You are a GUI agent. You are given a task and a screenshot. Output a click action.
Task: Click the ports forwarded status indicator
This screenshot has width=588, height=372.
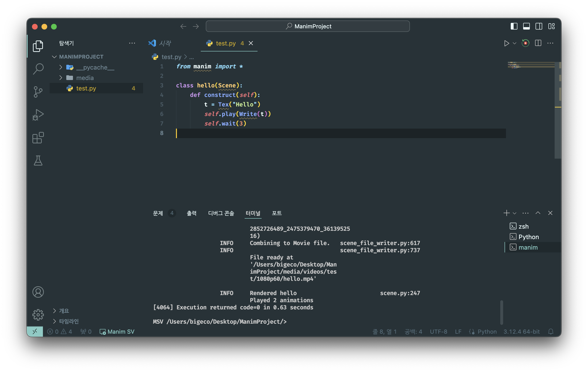[x=86, y=332]
